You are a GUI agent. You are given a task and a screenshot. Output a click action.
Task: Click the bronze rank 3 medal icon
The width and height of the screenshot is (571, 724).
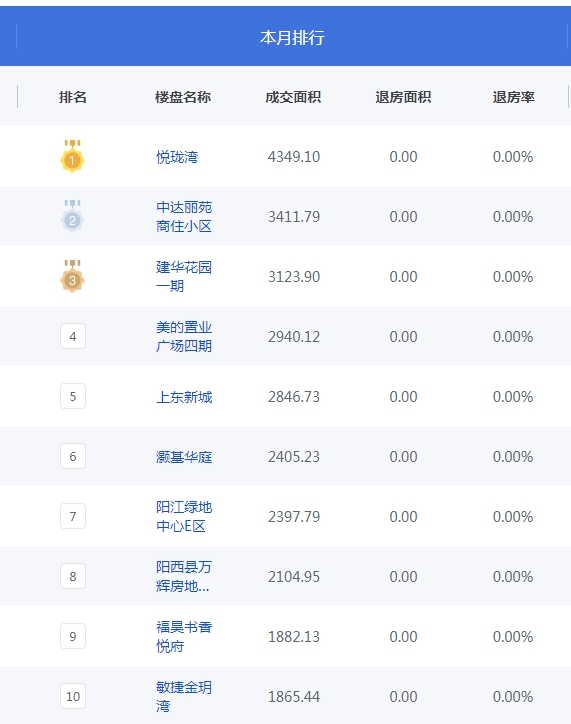(72, 276)
